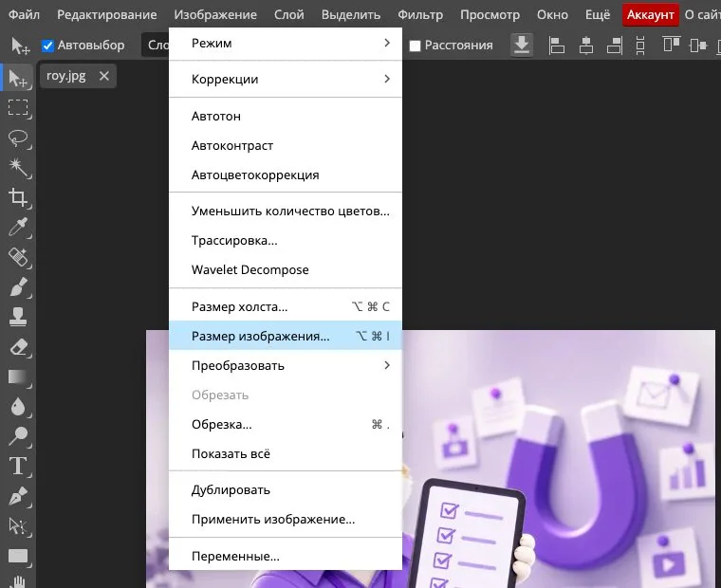Select the Rectangular Marquee tool
This screenshot has width=721, height=588.
tap(18, 107)
